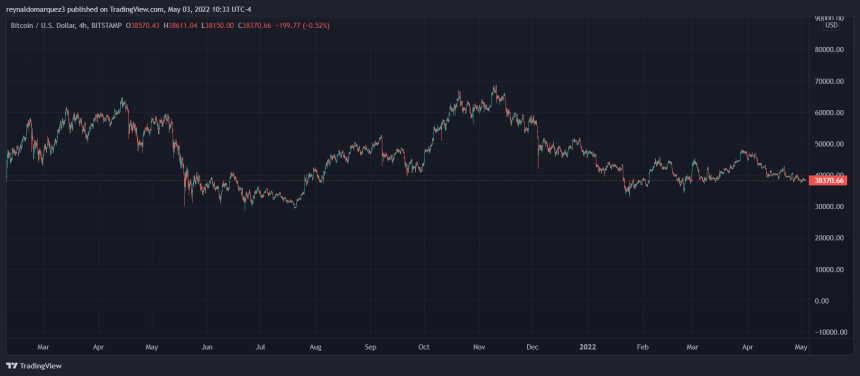
Task: Click the Mar label next to Apr
Action: [44, 347]
